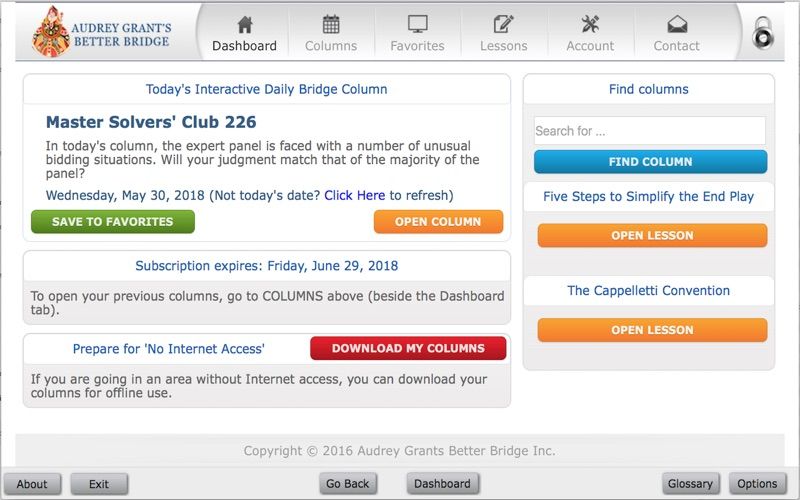Click the Find Column button

tap(651, 162)
